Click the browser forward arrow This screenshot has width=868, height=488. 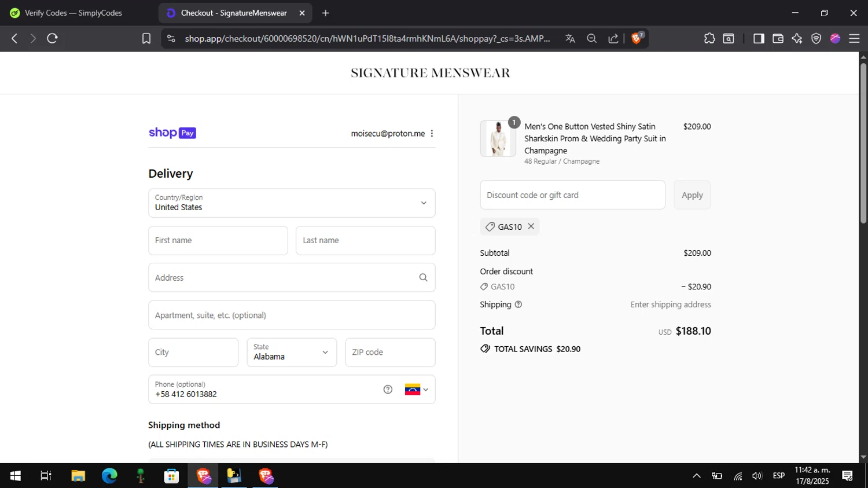33,38
